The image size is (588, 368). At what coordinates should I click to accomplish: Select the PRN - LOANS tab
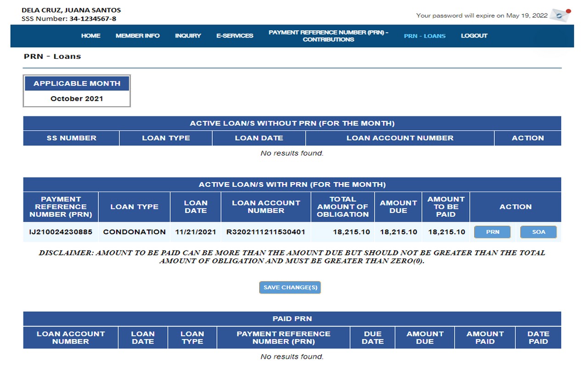point(424,36)
